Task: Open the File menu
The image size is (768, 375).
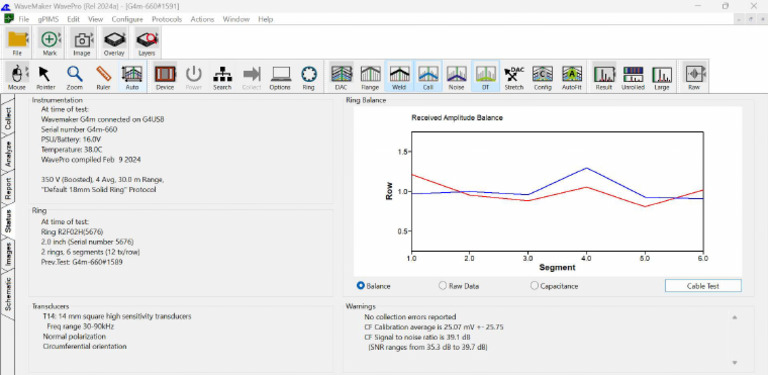Action: [x=24, y=19]
